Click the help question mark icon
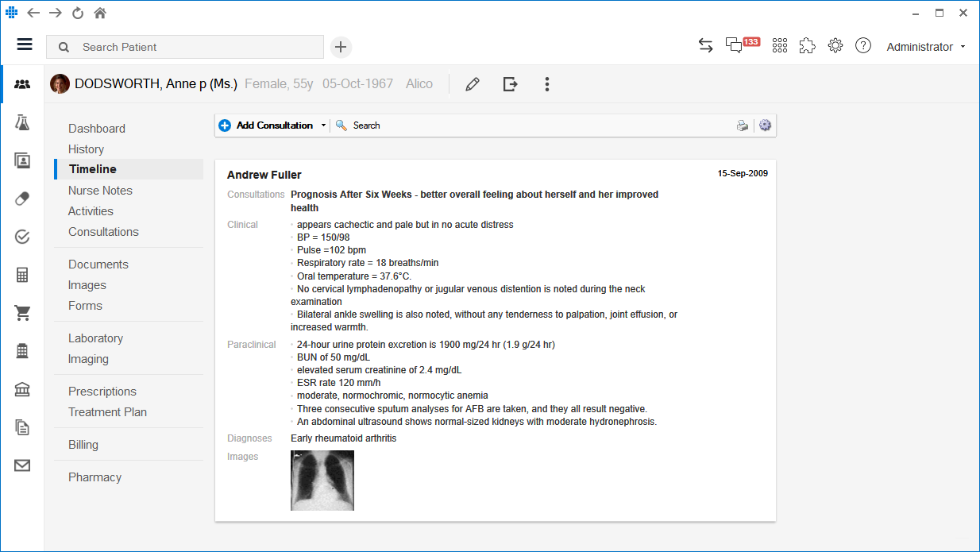 [x=863, y=46]
